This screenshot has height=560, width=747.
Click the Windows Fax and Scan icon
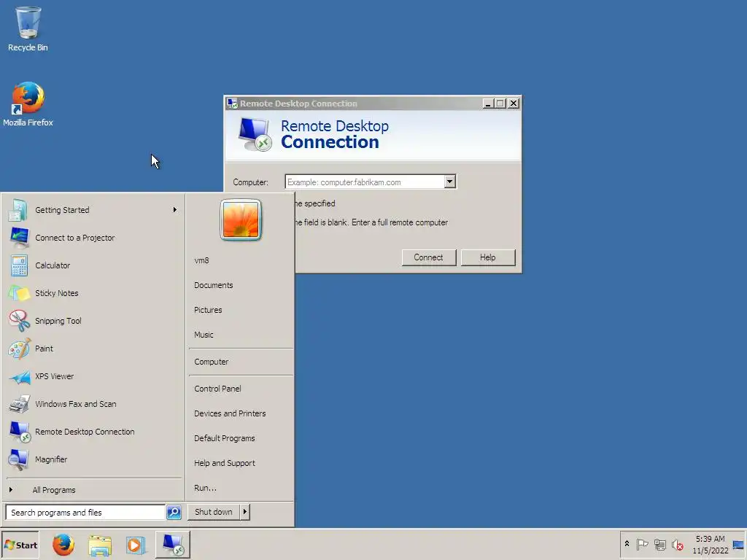tap(20, 404)
